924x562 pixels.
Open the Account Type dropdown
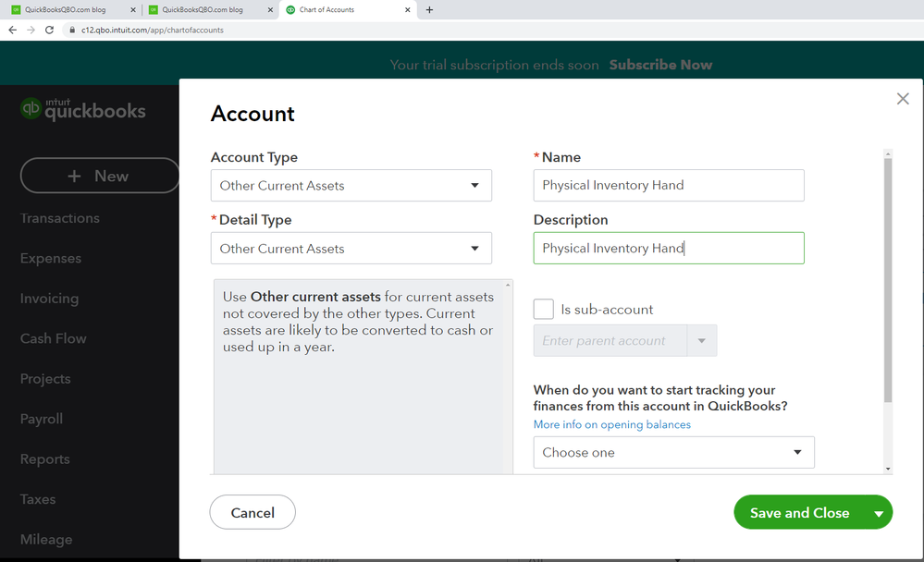coord(351,186)
